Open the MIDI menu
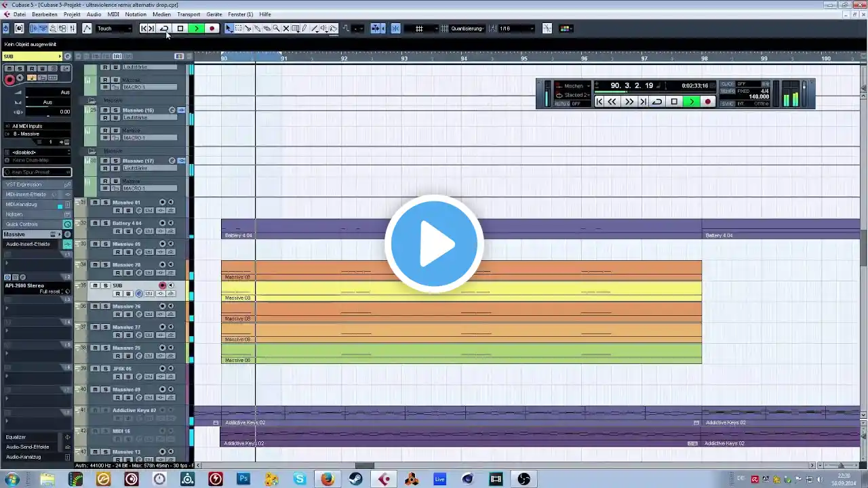This screenshot has height=488, width=868. coord(113,14)
